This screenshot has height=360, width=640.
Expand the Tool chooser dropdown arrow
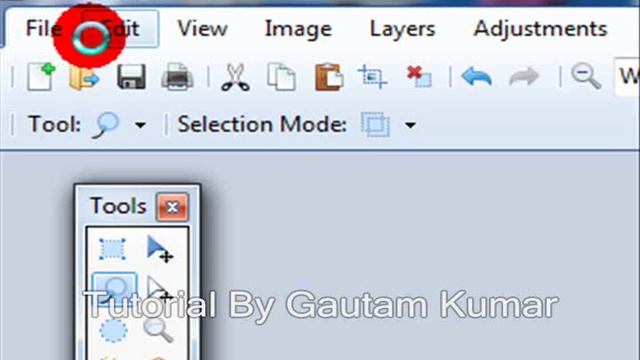140,125
